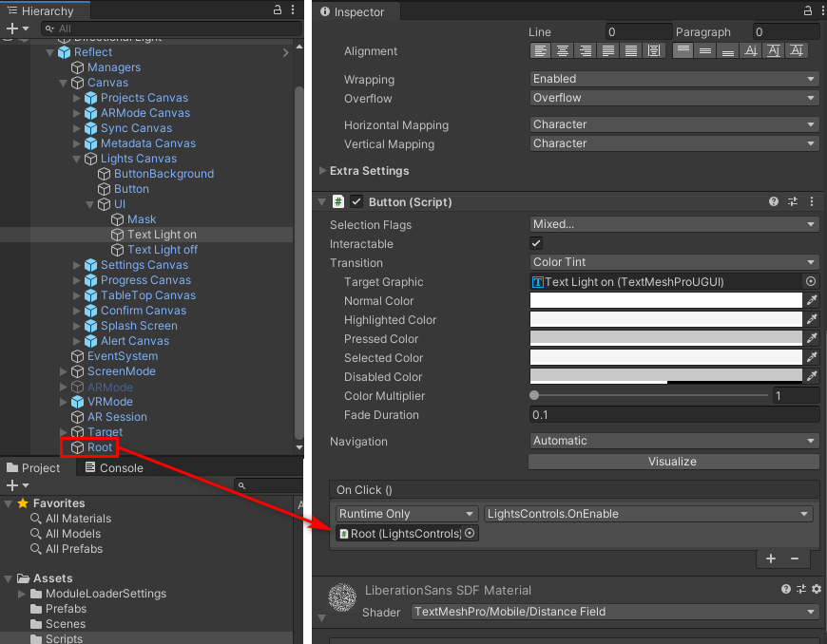
Task: Open material settings gear icon
Action: click(x=815, y=590)
